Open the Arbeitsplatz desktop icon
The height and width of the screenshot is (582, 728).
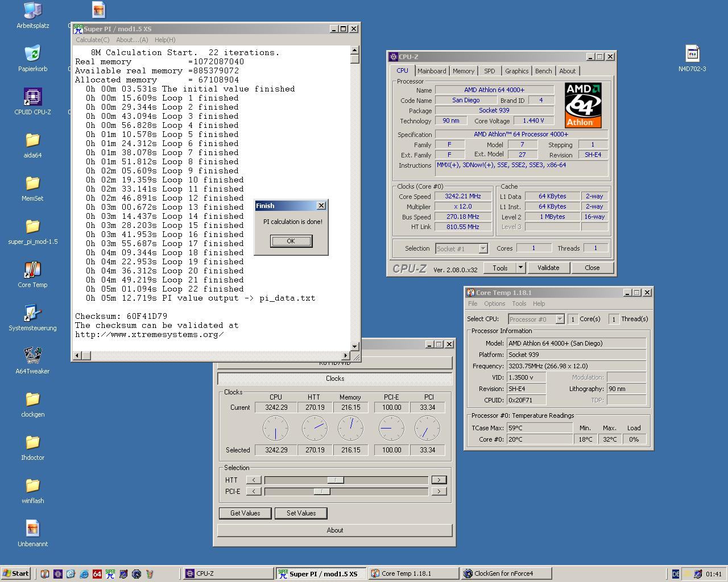(32, 15)
